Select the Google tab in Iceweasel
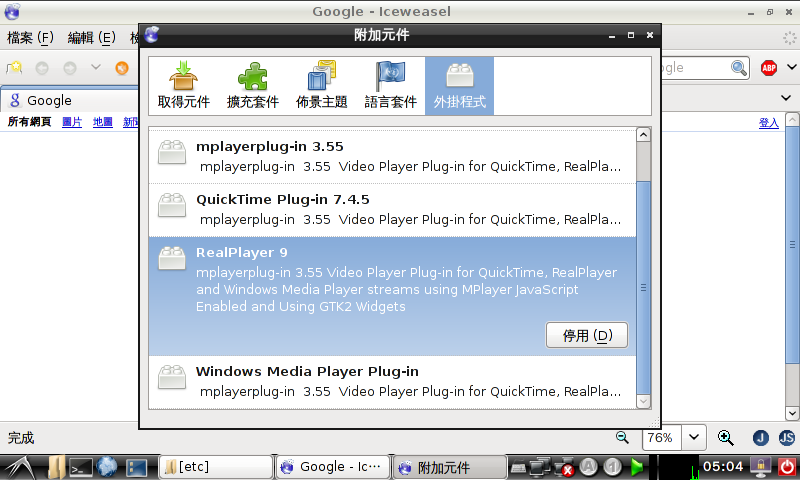Viewport: 800px width, 480px height. 70,100
